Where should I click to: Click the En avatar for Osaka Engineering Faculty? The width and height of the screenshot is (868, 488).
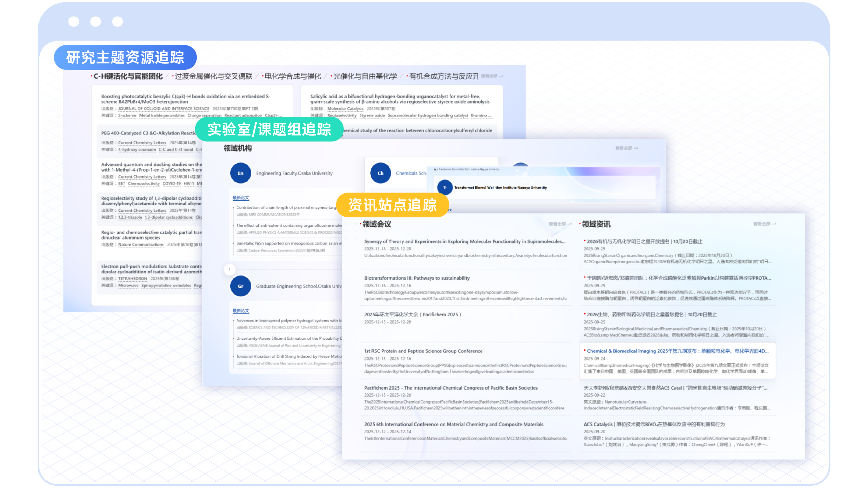point(240,173)
